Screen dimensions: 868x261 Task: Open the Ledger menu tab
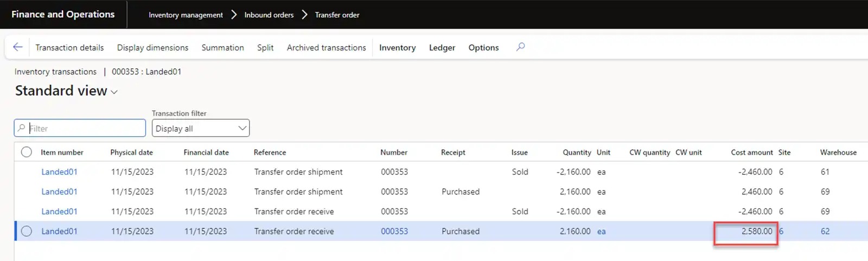click(442, 48)
